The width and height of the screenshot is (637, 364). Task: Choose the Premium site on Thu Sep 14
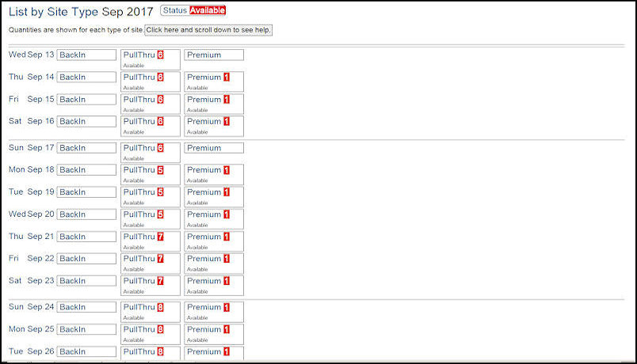pos(213,82)
